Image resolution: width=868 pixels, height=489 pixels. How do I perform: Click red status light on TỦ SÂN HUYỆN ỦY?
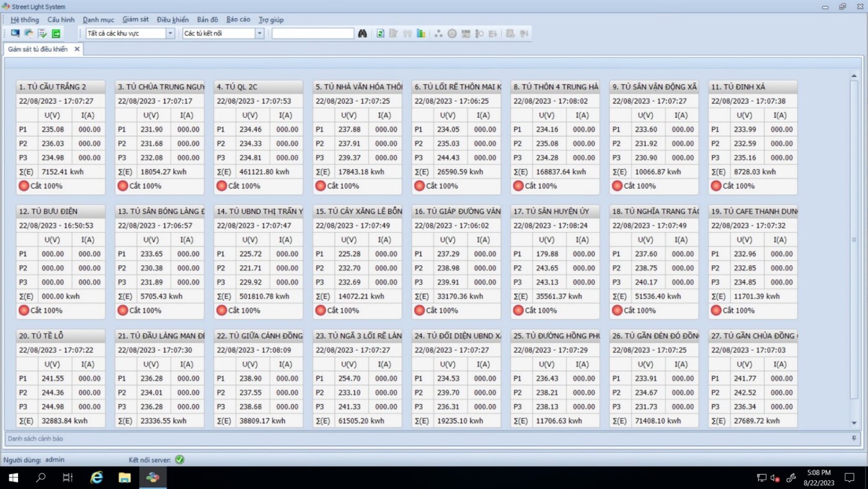click(518, 310)
